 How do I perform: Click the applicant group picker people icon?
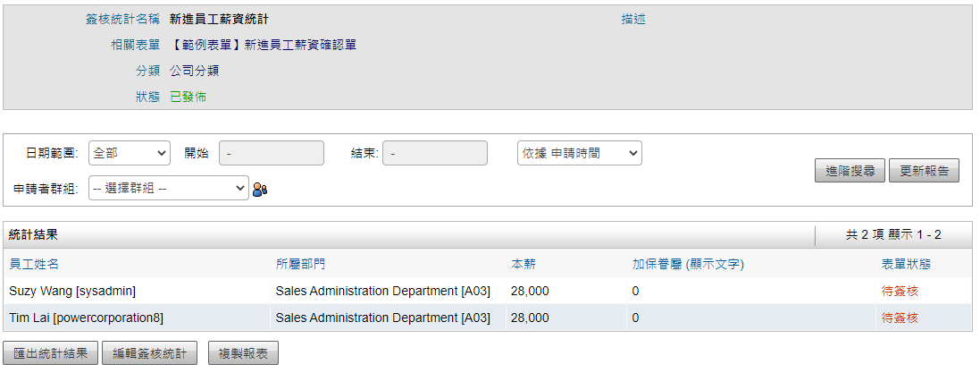[260, 189]
